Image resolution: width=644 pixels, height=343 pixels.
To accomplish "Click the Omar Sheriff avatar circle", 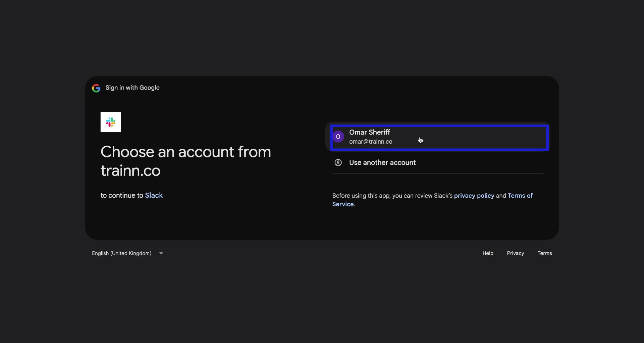I will point(338,137).
